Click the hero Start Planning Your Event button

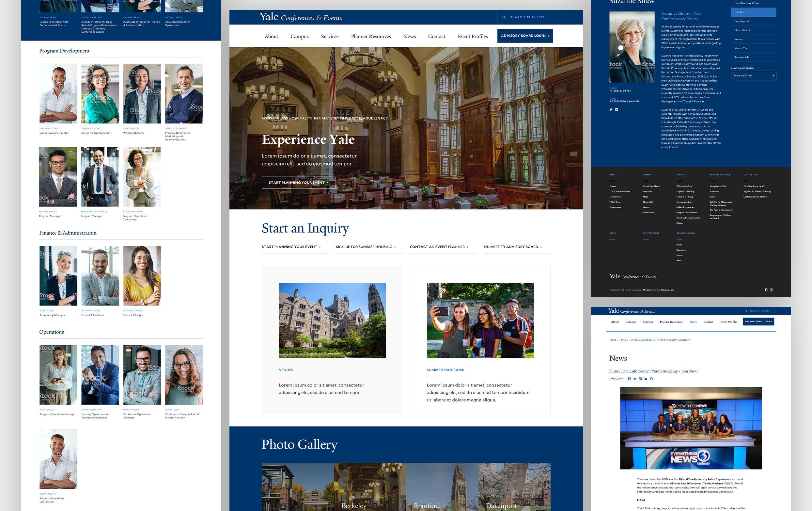pyautogui.click(x=298, y=183)
